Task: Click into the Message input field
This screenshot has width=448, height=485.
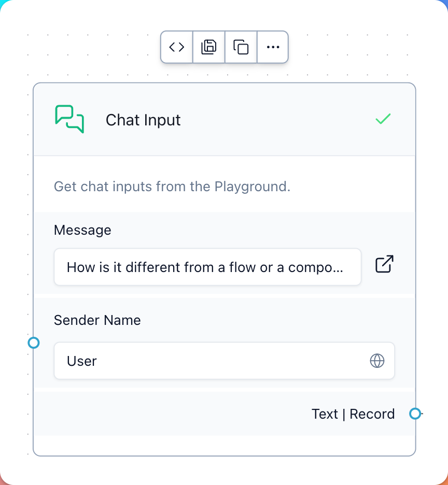Action: (207, 267)
